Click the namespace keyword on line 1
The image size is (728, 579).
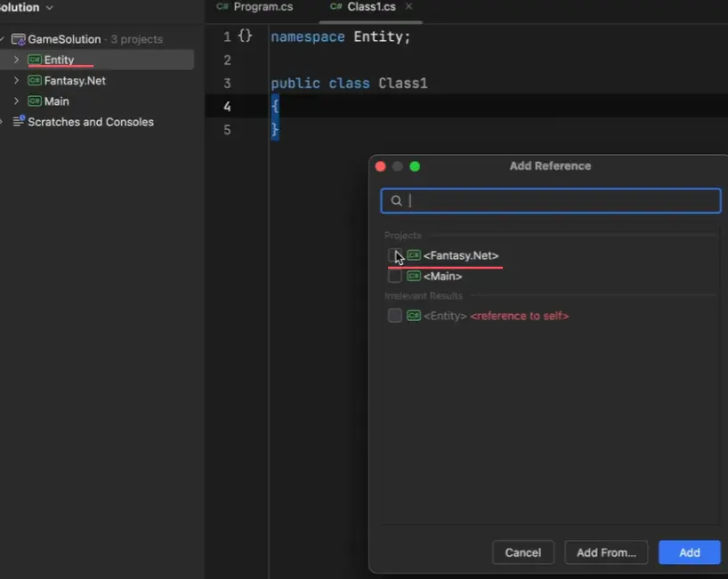[307, 36]
